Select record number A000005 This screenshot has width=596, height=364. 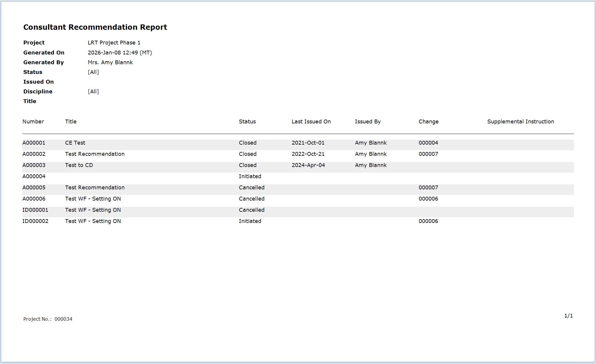(x=34, y=188)
